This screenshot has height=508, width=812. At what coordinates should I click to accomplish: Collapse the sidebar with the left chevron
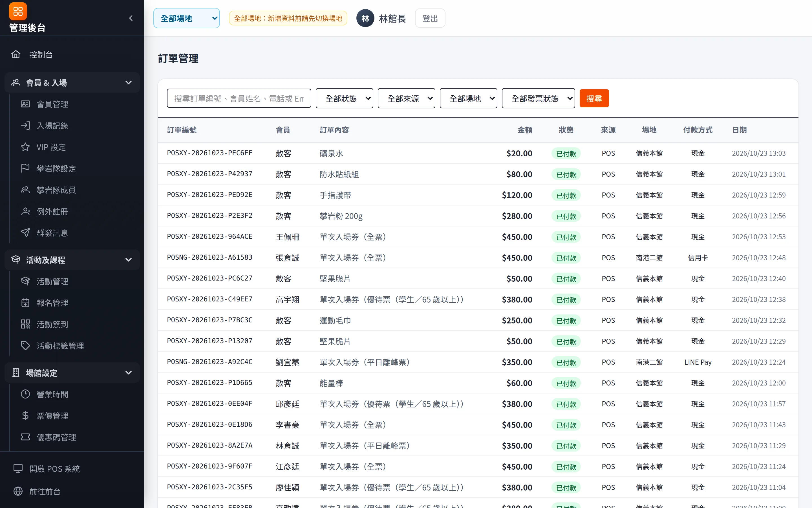(x=131, y=18)
